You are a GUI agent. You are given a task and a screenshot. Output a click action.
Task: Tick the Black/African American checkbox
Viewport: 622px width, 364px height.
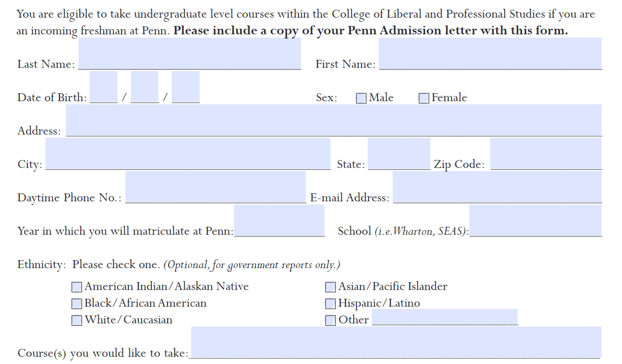[77, 304]
